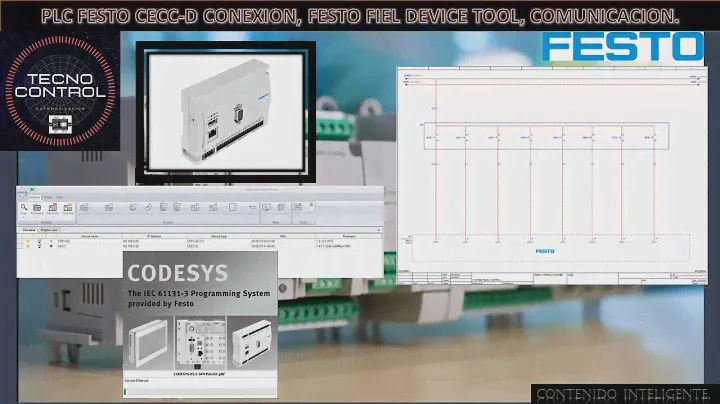720x404 pixels.
Task: Click the Scan magnifier icon in ribbon
Action: click(23, 208)
